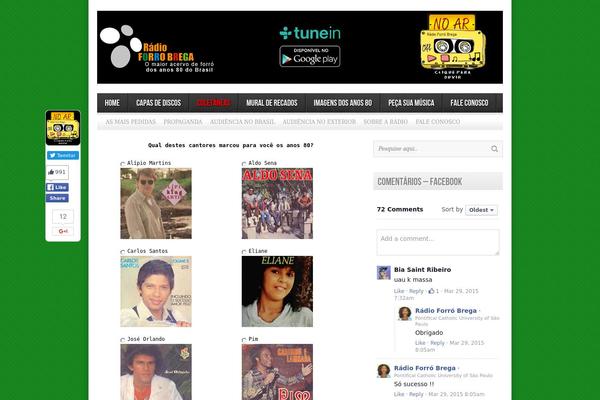Image resolution: width=600 pixels, height=400 pixels.
Task: Open the CAPAS DE DISCOS menu
Action: (x=158, y=103)
